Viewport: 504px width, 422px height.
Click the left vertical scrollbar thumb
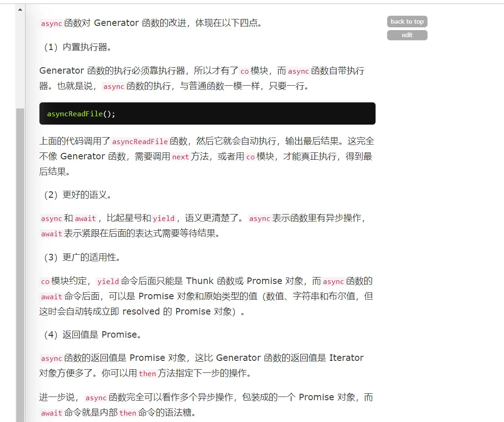pos(20,265)
